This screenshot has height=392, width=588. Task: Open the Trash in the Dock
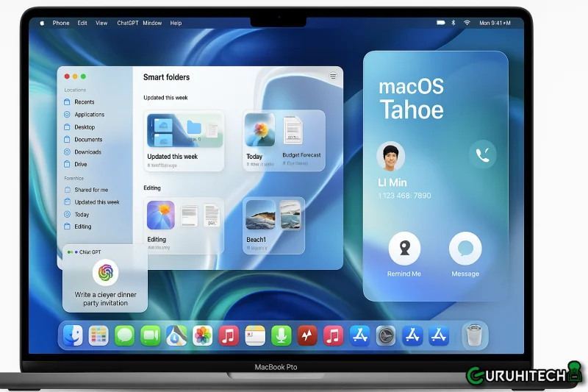[474, 335]
